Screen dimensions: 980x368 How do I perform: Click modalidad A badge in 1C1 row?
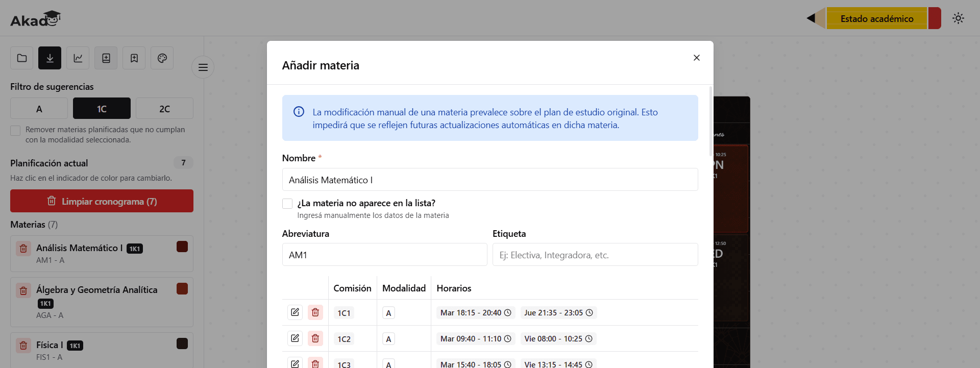388,313
